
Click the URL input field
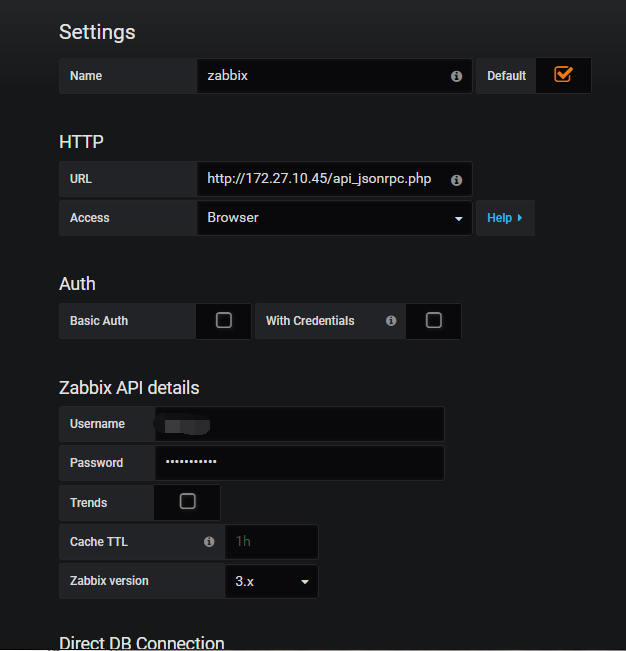[x=334, y=179]
